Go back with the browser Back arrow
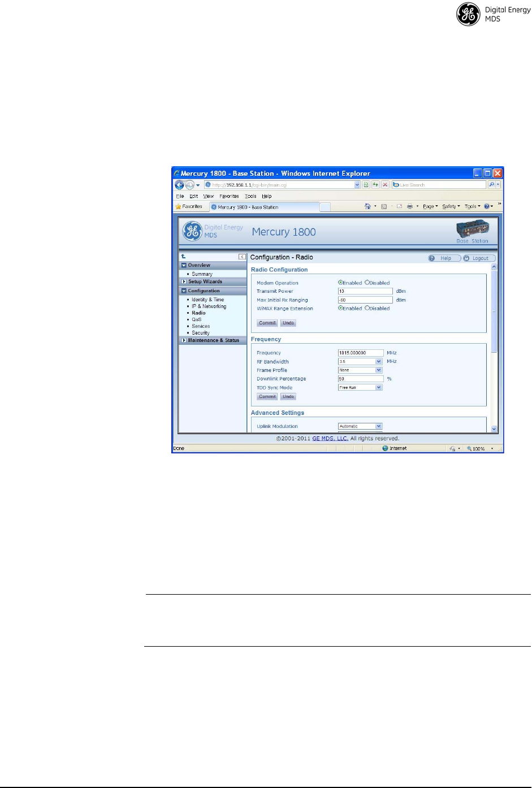The height and width of the screenshot is (788, 532). [179, 185]
